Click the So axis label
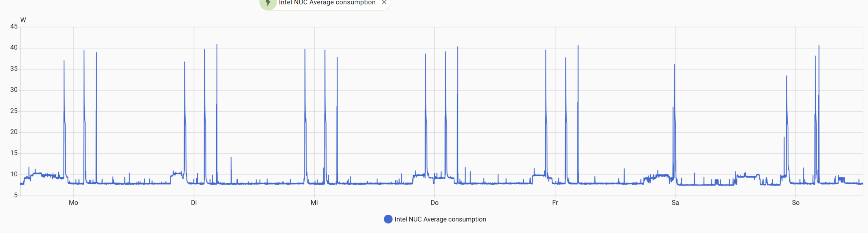868x233 pixels. point(796,203)
